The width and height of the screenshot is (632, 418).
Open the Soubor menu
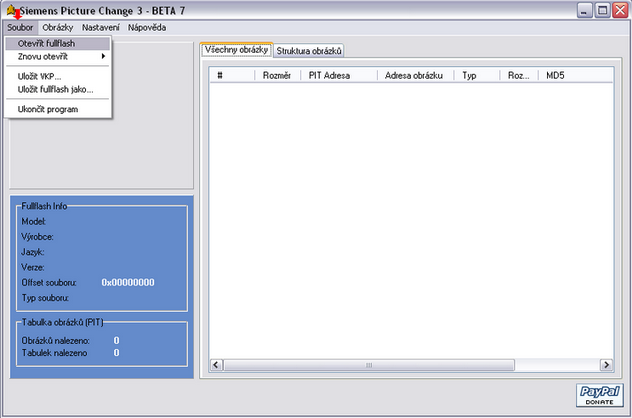click(x=20, y=27)
